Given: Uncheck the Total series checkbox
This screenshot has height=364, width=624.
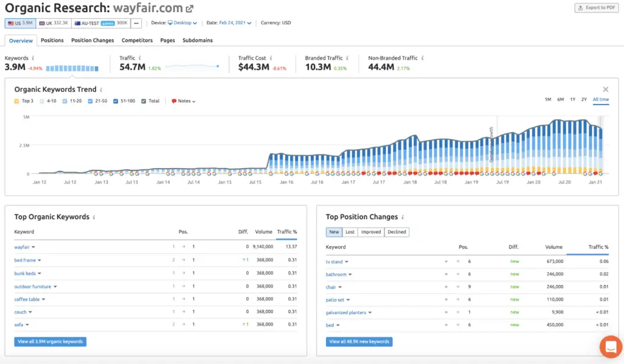Looking at the screenshot, I should (144, 100).
